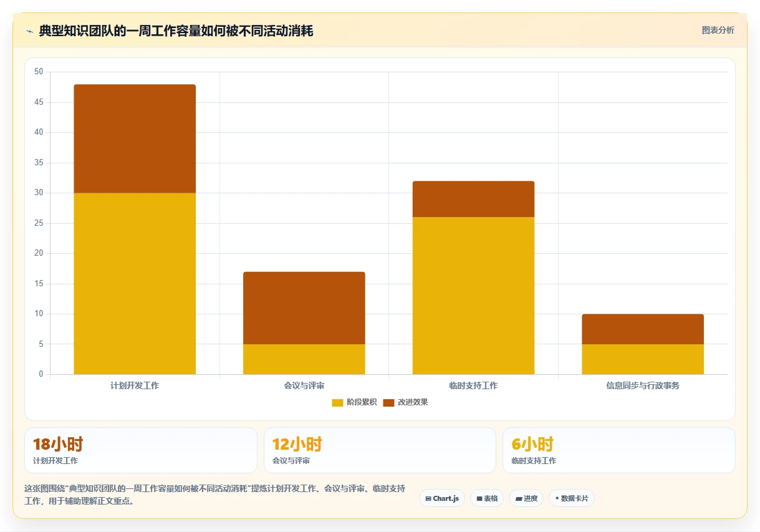Click the brown segment of the 临时支持工作 bar

(x=473, y=199)
